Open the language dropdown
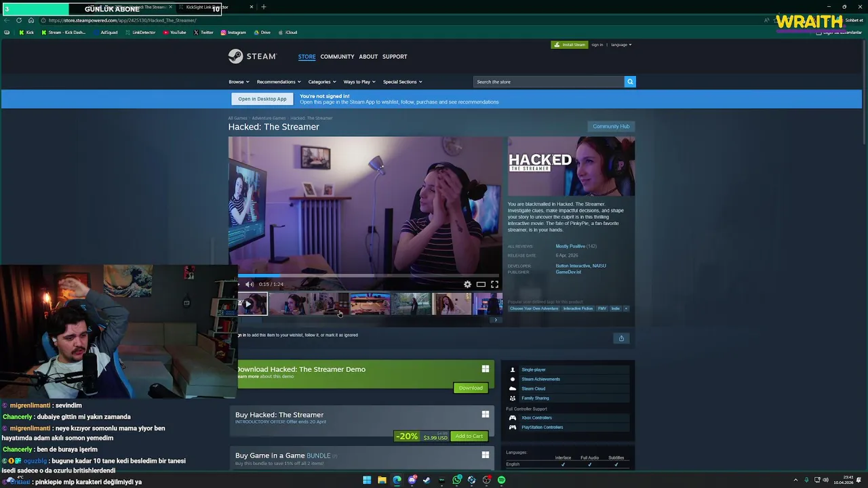Image resolution: width=868 pixels, height=488 pixels. point(621,45)
